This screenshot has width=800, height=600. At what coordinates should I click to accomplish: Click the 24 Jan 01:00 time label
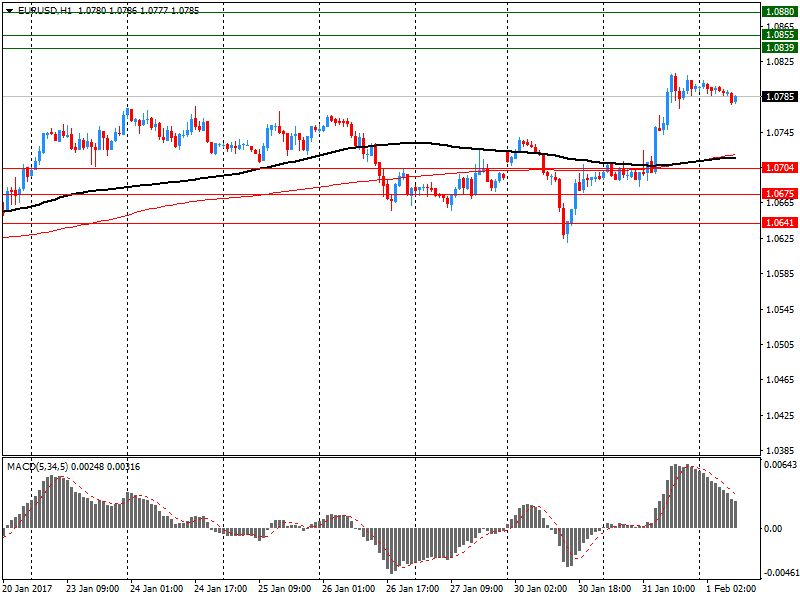156,589
